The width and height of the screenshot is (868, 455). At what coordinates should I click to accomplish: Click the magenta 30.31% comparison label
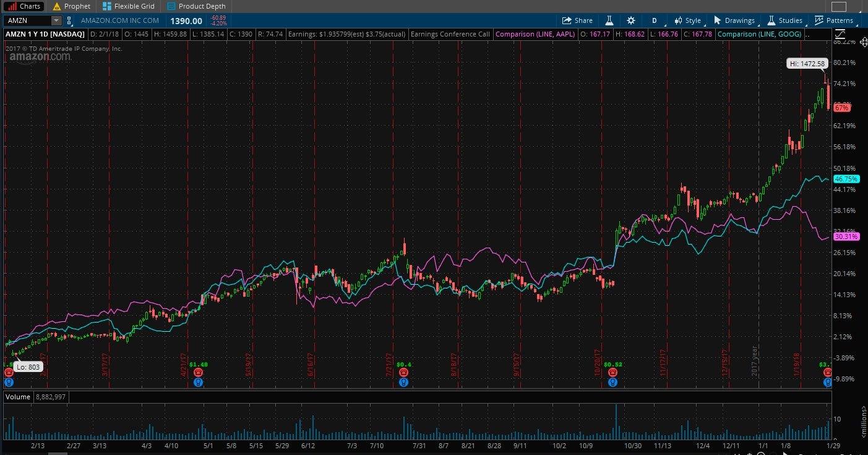tap(846, 236)
